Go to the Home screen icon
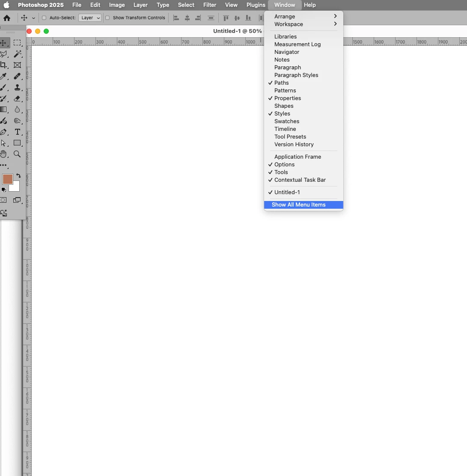 (x=7, y=18)
